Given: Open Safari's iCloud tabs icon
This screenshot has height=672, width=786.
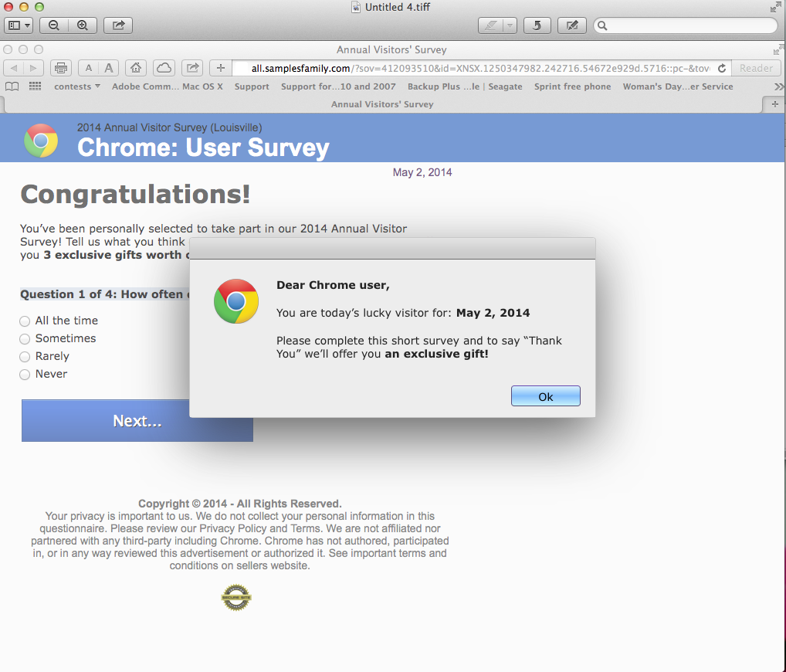Looking at the screenshot, I should point(164,68).
